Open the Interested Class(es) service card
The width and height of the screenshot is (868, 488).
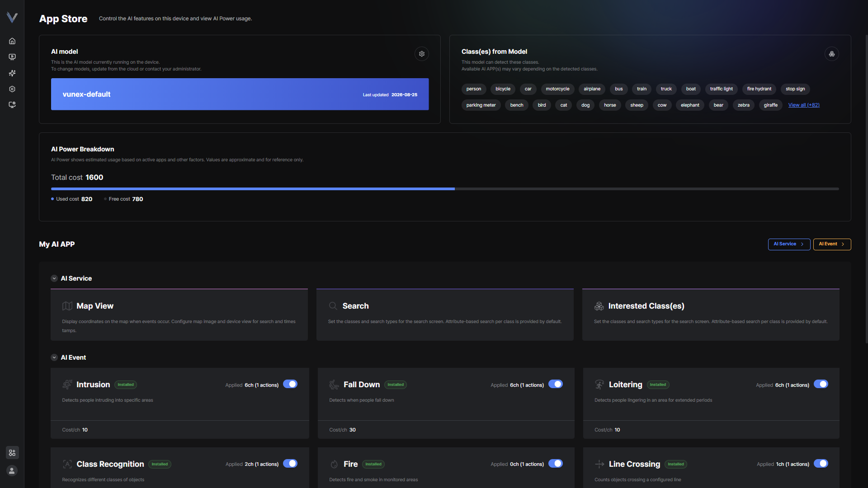pyautogui.click(x=711, y=314)
